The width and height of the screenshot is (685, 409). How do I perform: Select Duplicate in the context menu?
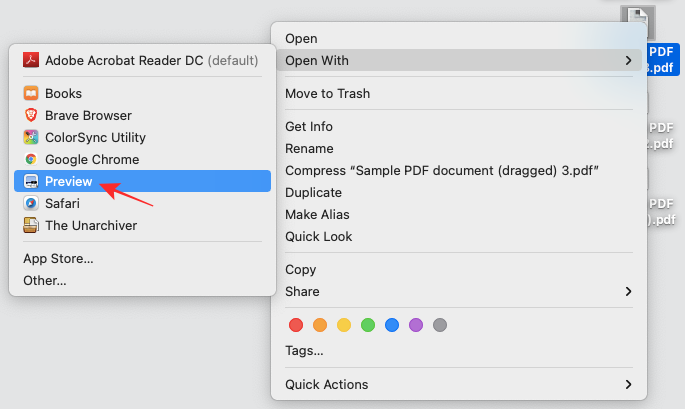pos(313,192)
